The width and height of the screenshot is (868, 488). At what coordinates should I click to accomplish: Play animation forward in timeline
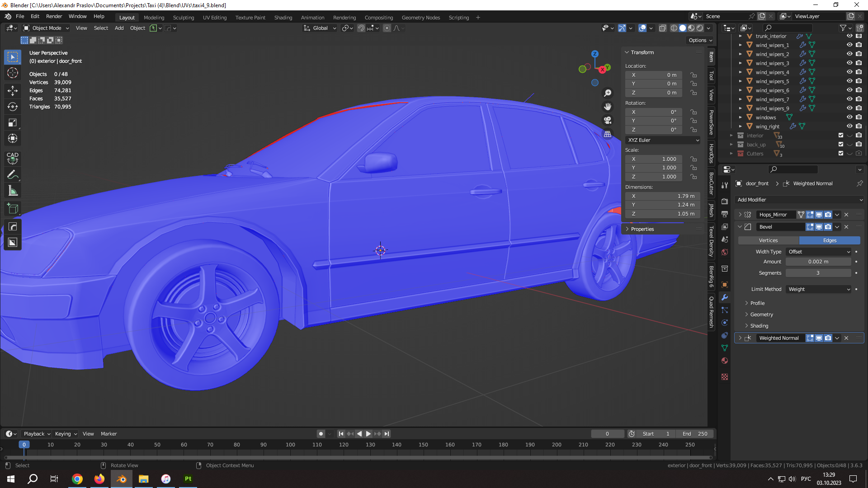(368, 434)
